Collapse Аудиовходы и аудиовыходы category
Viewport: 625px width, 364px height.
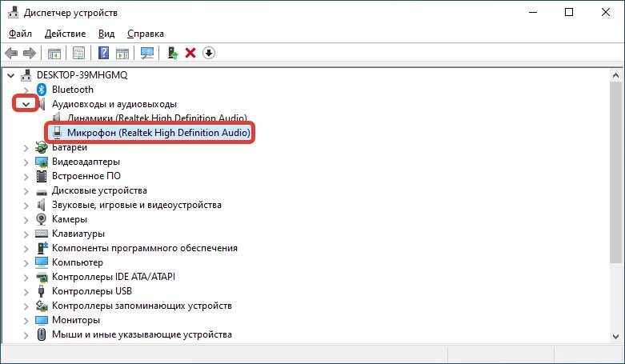click(x=26, y=104)
